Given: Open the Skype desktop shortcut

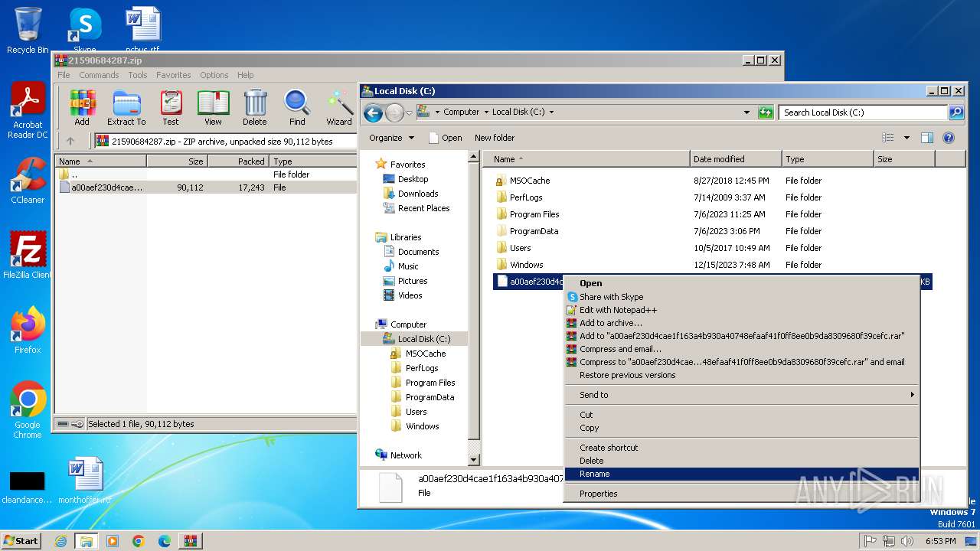Looking at the screenshot, I should click(84, 31).
